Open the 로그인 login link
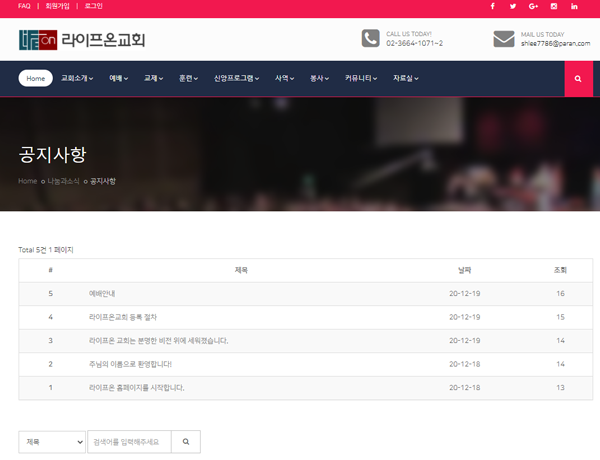 [93, 6]
